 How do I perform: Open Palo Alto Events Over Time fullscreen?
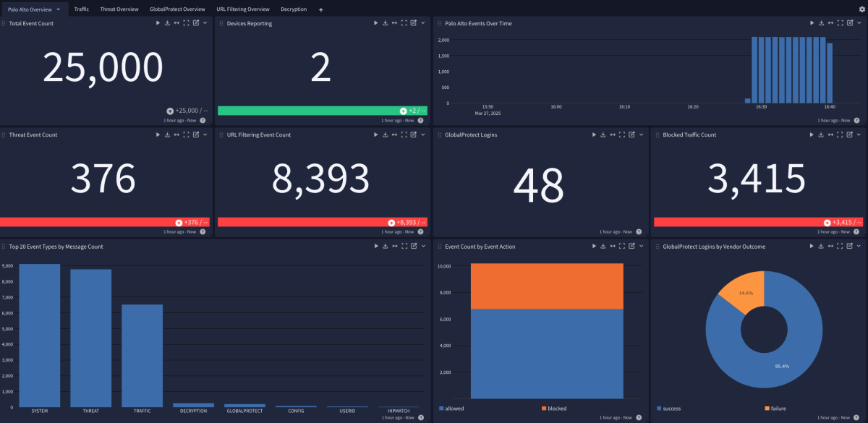[x=841, y=23]
